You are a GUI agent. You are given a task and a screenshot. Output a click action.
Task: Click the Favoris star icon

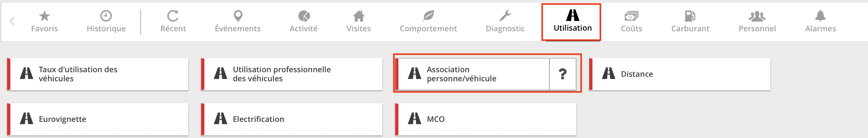tap(44, 15)
